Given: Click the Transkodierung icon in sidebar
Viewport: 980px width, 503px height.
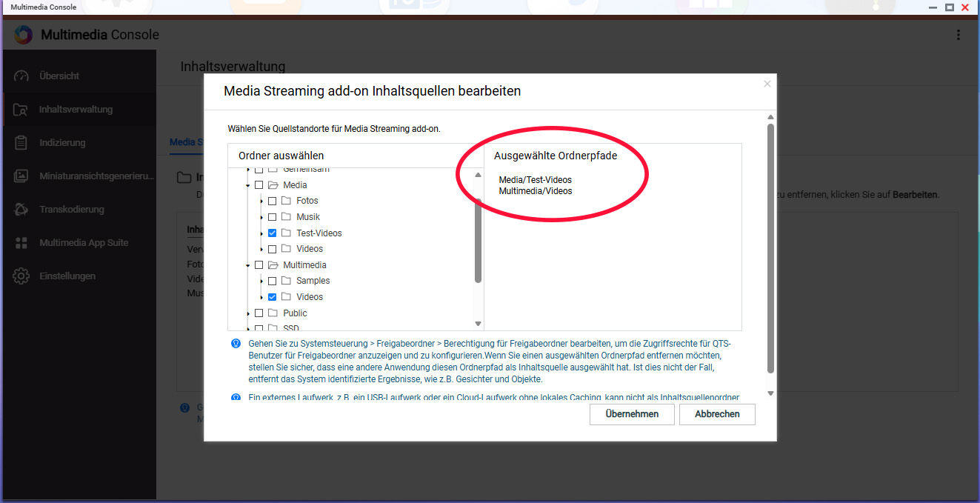Looking at the screenshot, I should pyautogui.click(x=21, y=210).
